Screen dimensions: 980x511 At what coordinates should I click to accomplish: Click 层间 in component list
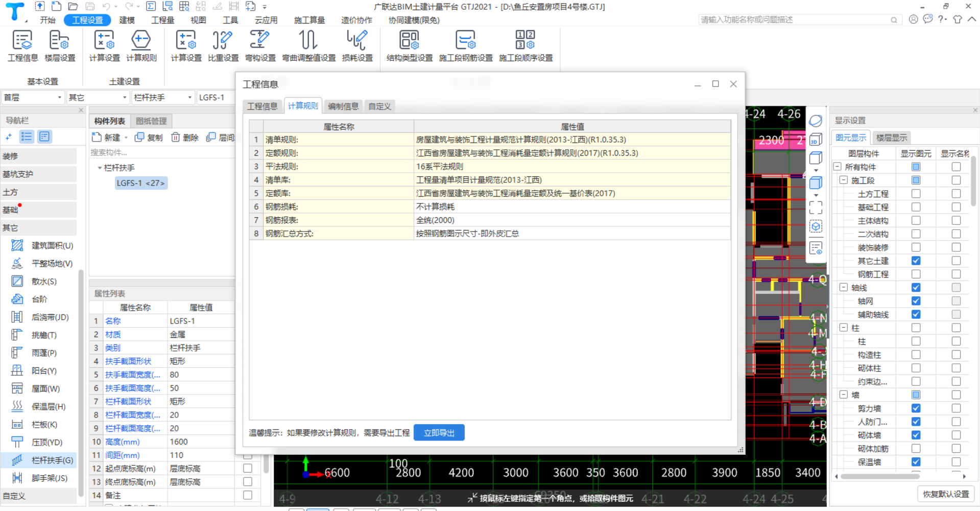click(x=221, y=137)
